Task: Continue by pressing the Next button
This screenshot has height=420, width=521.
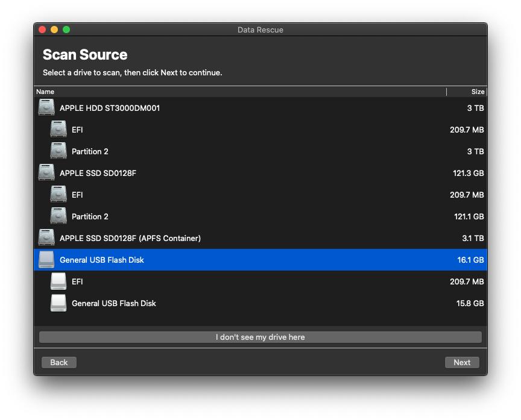Action: (x=462, y=362)
